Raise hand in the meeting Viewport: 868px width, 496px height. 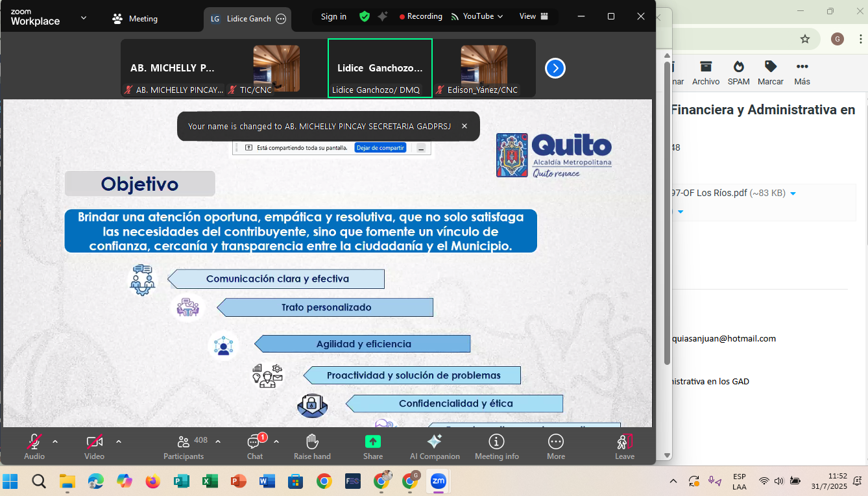(312, 447)
